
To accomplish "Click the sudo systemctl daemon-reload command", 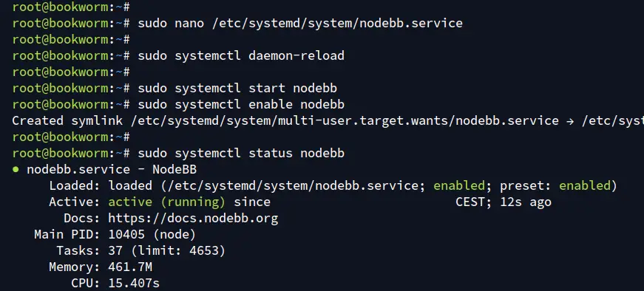I will (x=241, y=56).
